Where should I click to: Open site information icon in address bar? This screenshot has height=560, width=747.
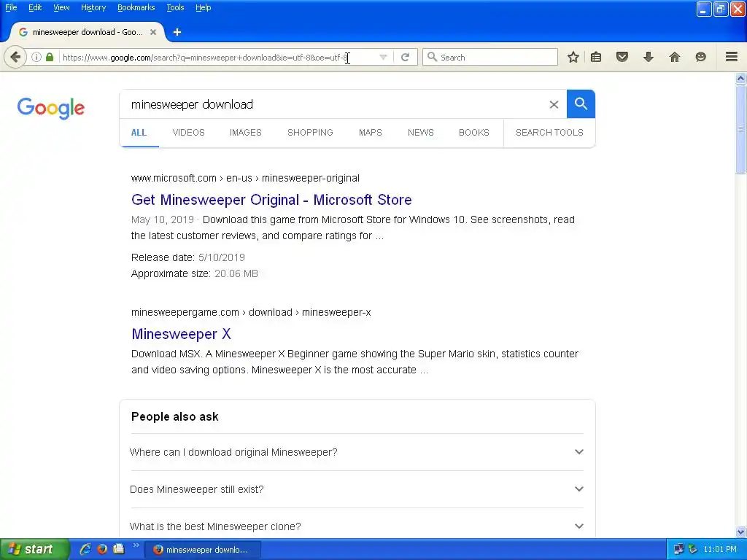36,57
